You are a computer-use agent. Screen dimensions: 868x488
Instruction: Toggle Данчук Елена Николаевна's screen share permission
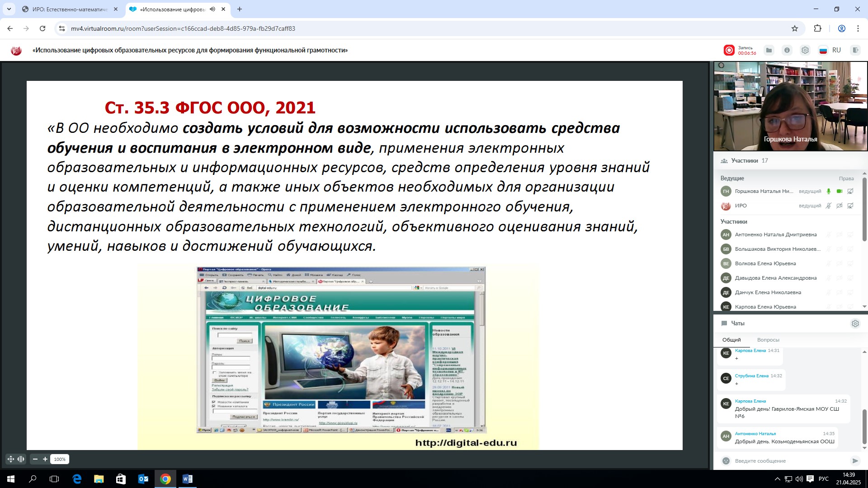(850, 292)
